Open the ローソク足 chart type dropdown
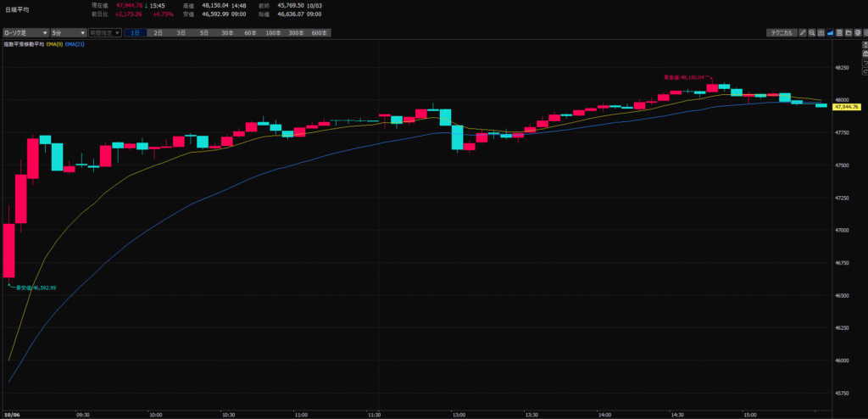 (25, 32)
